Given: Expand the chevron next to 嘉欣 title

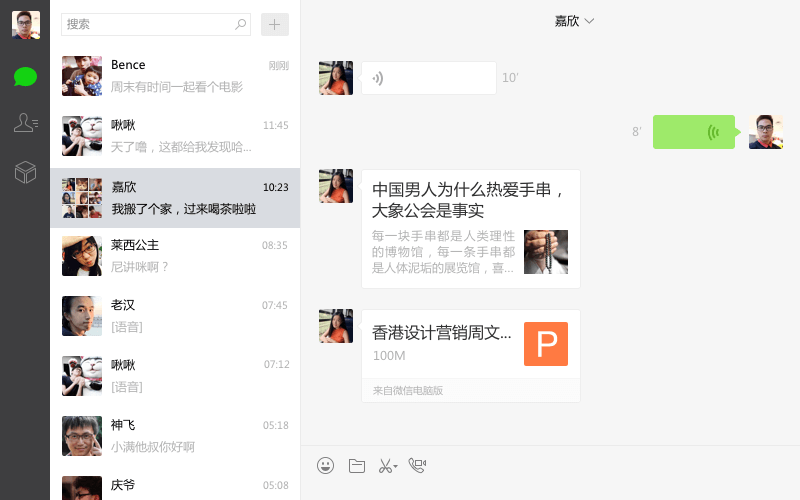Looking at the screenshot, I should coord(589,21).
